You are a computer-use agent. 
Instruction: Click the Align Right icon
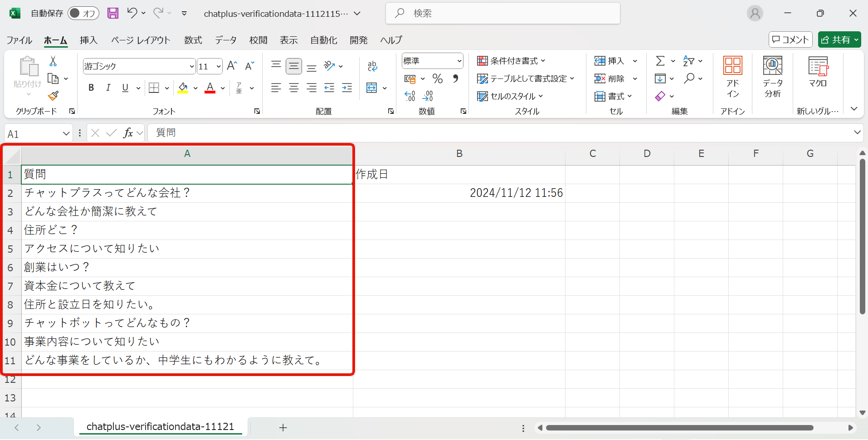click(x=312, y=88)
